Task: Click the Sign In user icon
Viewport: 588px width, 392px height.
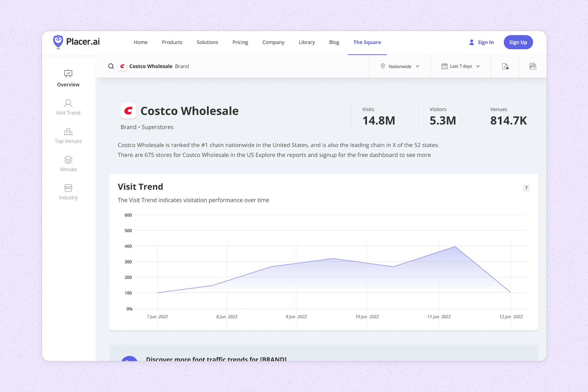Action: [x=472, y=42]
